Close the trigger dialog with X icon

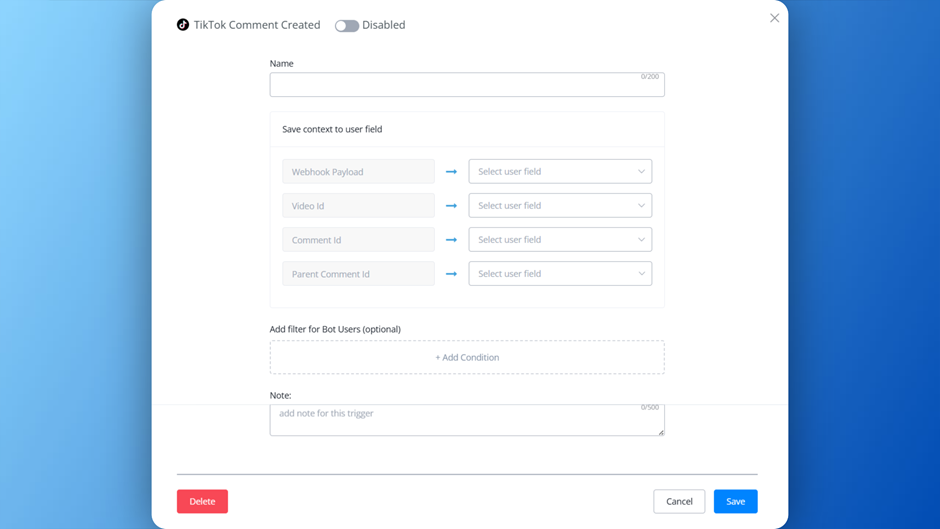tap(774, 18)
